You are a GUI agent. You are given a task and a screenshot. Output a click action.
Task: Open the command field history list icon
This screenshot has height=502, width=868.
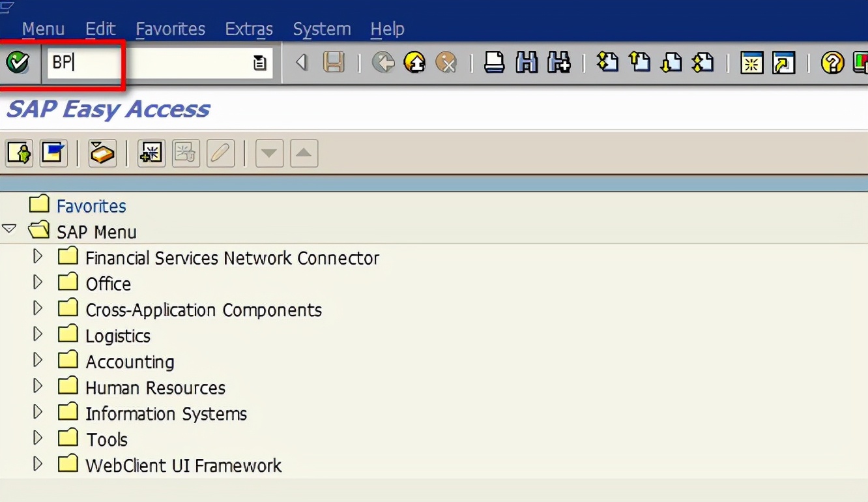pyautogui.click(x=259, y=63)
